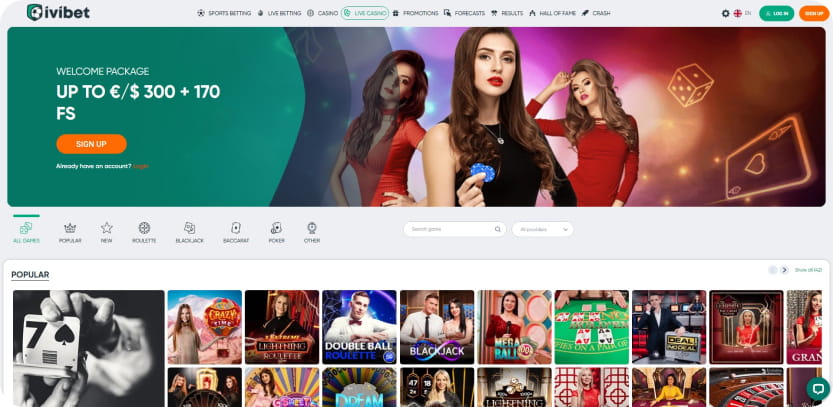The height and width of the screenshot is (407, 833).
Task: Expand the All providers dropdown
Action: (x=542, y=230)
